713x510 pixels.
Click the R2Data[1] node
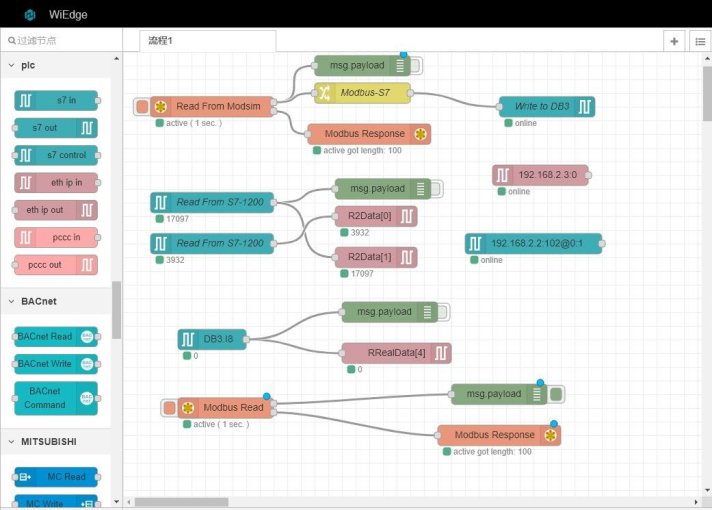pos(376,257)
